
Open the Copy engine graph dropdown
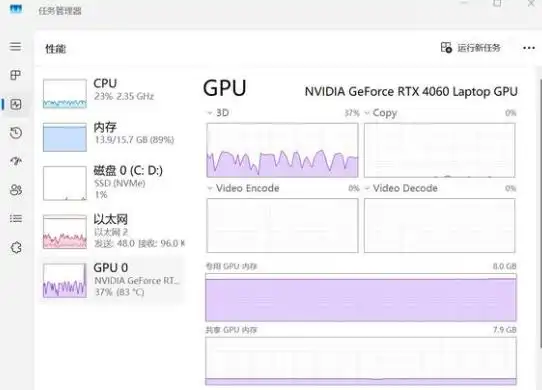[367, 113]
